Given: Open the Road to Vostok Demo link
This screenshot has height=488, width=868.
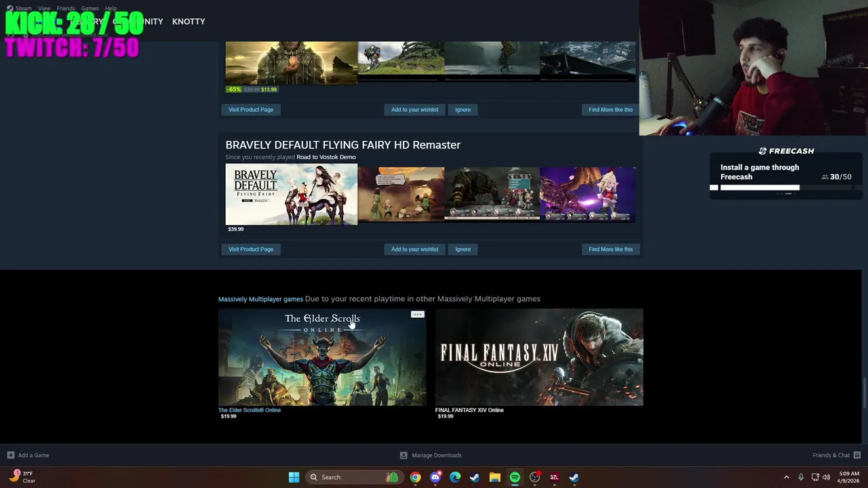Looking at the screenshot, I should (326, 157).
